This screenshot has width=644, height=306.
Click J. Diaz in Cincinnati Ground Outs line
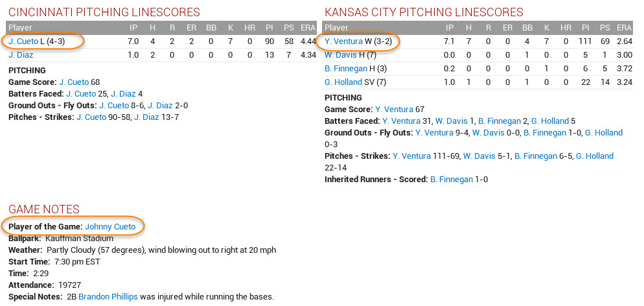pyautogui.click(x=160, y=106)
